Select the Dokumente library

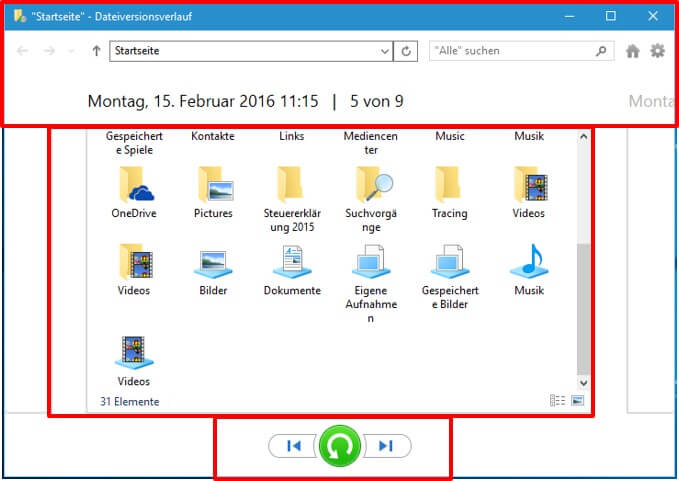(x=292, y=270)
